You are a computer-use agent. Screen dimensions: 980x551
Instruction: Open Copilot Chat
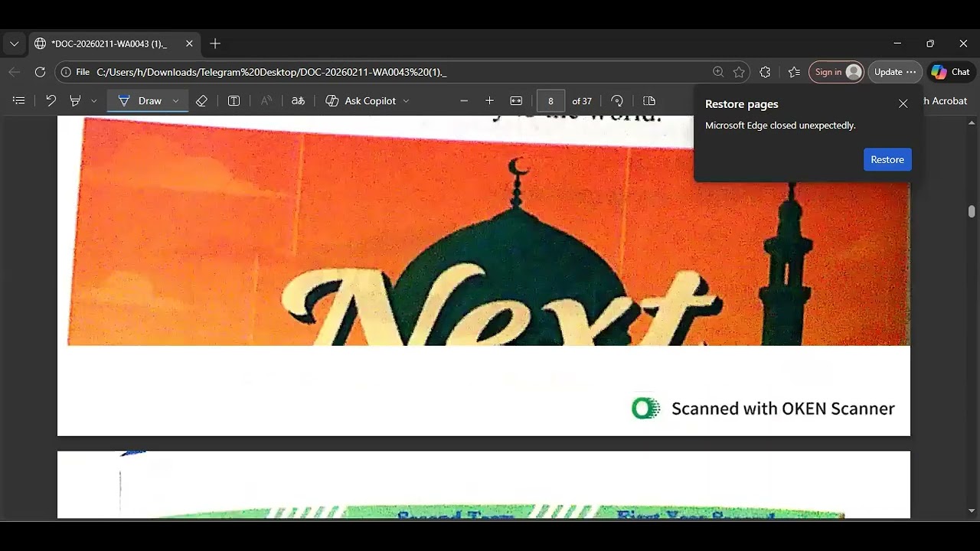pyautogui.click(x=950, y=72)
